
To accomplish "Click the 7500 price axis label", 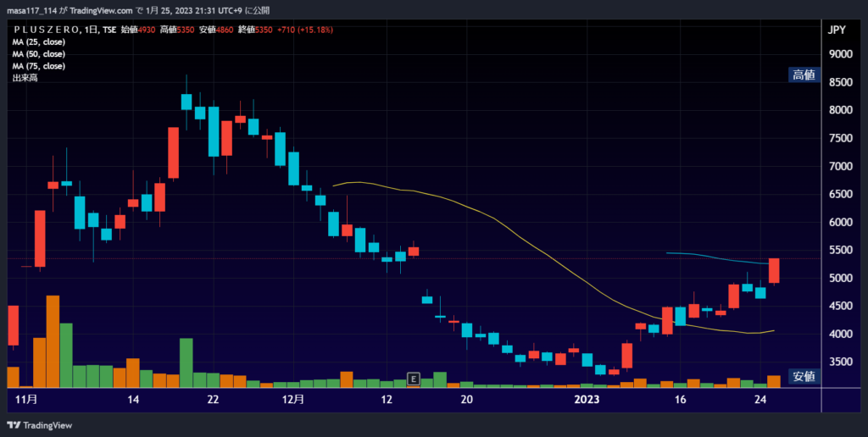I will (841, 138).
